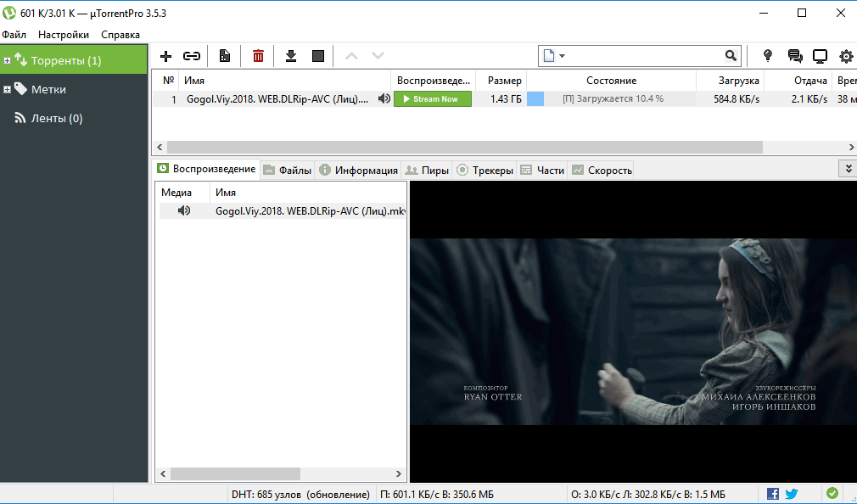Click the Имя column header in playback list
This screenshot has width=857, height=504.
click(308, 193)
